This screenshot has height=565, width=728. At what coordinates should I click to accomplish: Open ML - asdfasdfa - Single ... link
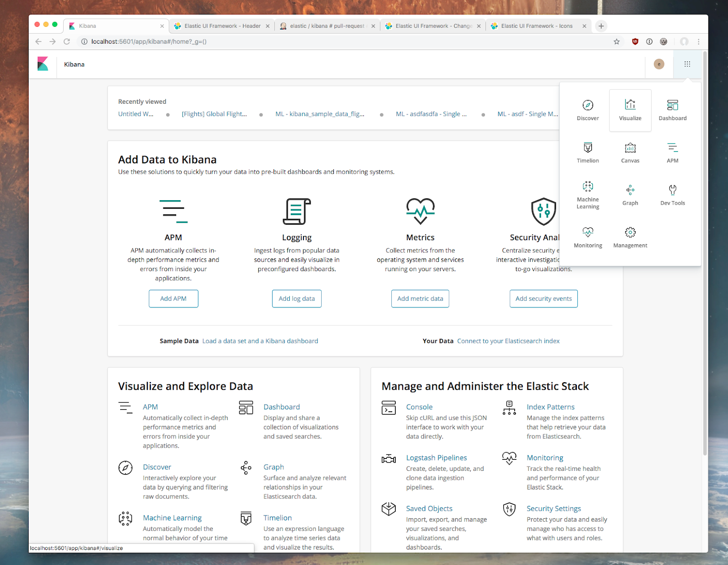[431, 114]
